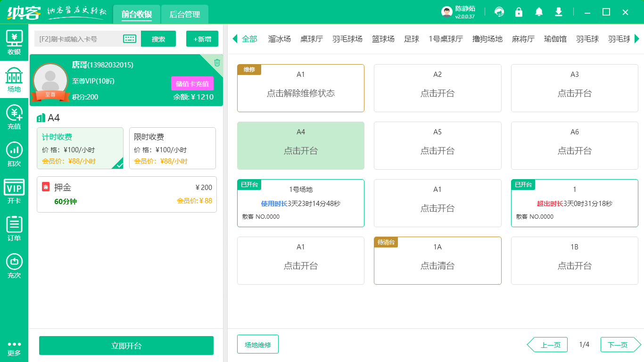
Task: Toggle the checkmark on 计时收费 pricing
Action: (119, 165)
